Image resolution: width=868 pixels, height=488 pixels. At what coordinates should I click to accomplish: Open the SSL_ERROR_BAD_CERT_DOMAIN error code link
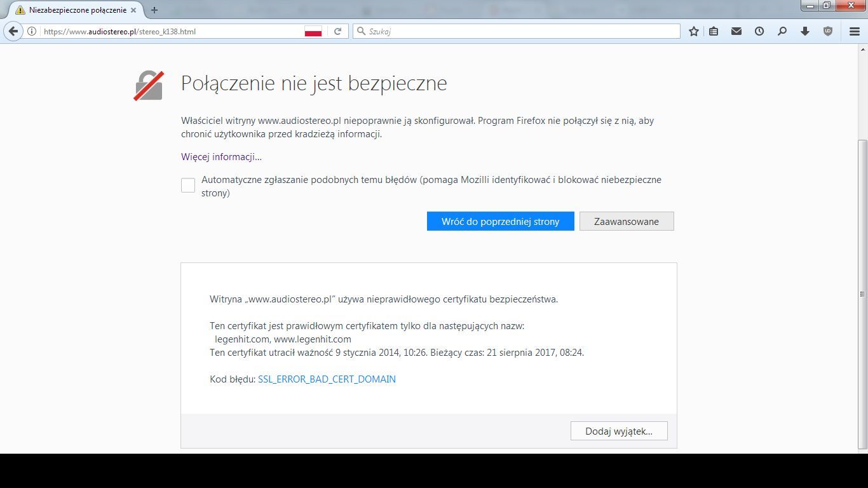tap(327, 379)
